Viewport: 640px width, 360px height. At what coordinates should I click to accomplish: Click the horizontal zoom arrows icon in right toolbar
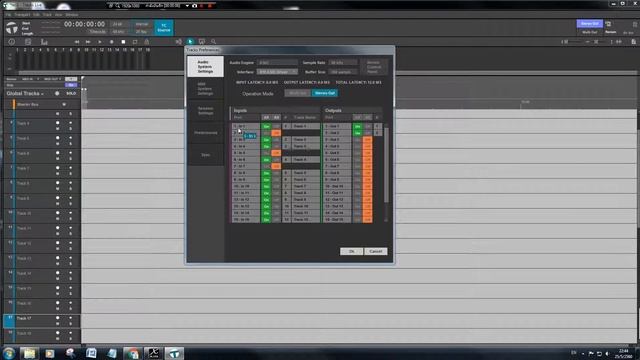[619, 42]
